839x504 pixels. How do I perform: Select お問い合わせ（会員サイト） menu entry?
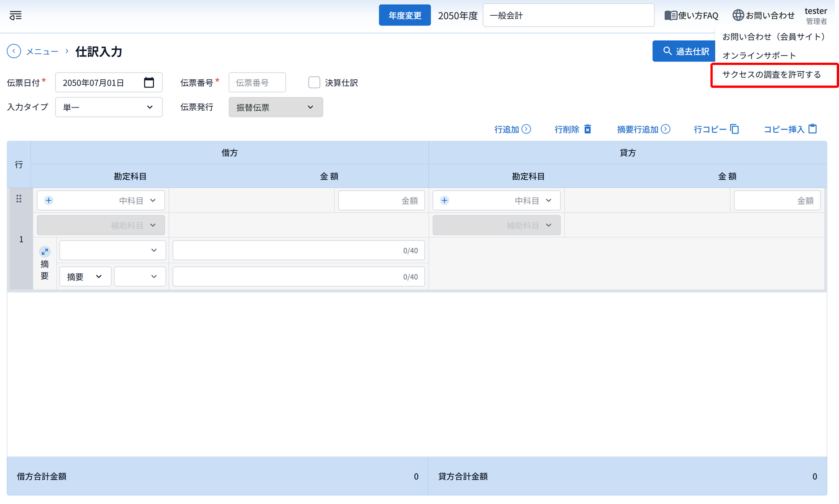pyautogui.click(x=774, y=37)
